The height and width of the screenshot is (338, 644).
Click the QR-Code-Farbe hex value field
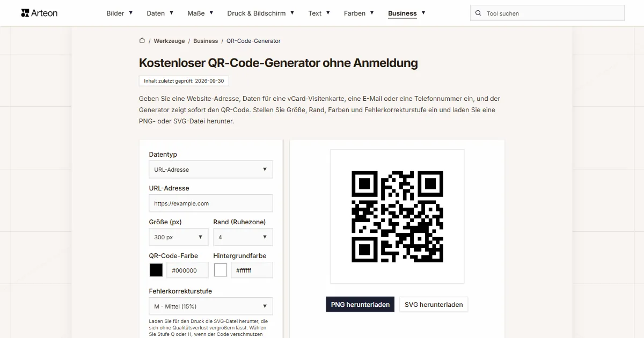pos(187,270)
